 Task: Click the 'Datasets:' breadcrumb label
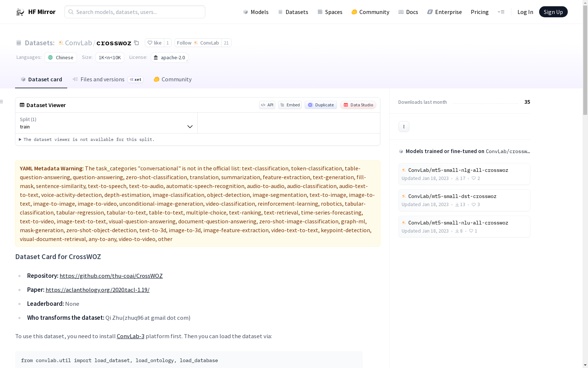[40, 43]
